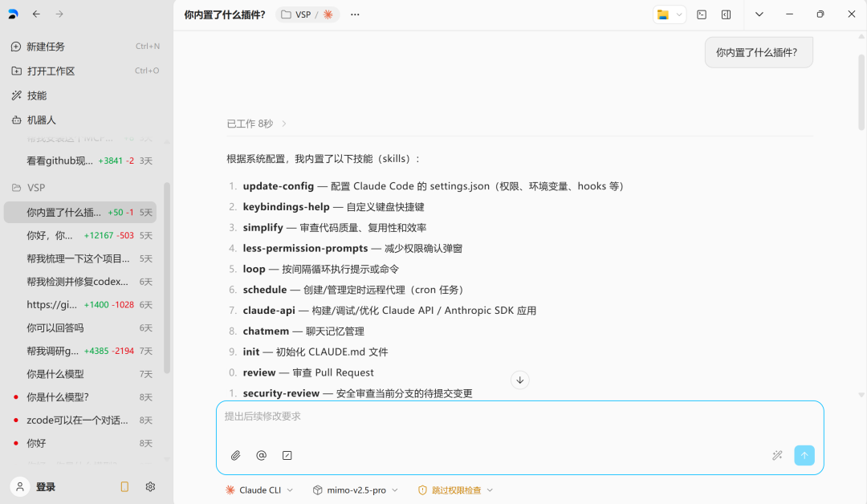Click the chatmem skill text
This screenshot has height=504, width=867.
[x=266, y=331]
